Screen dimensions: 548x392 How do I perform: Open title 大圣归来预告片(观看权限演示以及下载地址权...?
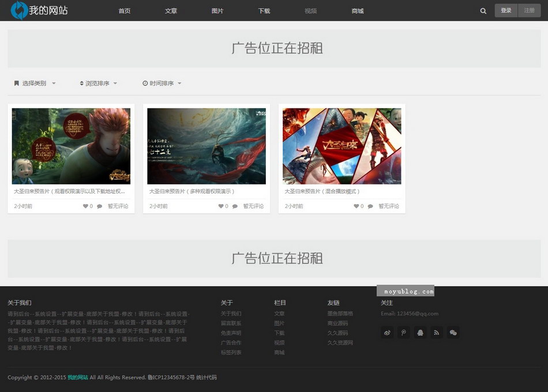point(69,191)
